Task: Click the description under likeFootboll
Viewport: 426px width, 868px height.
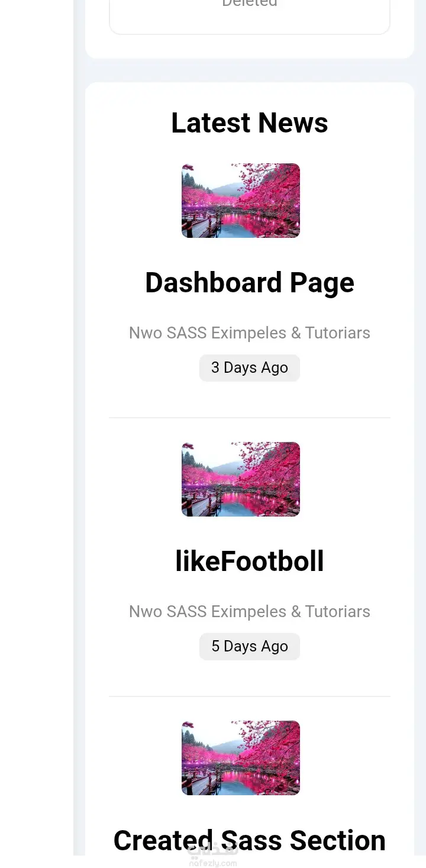Action: (250, 612)
